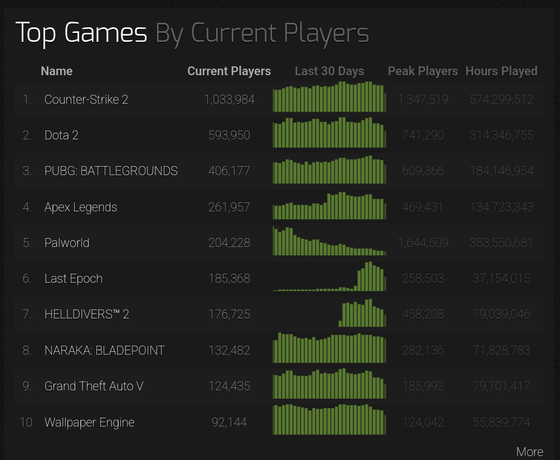Open the Grand Theft Auto V link
This screenshot has width=560, height=460.
pyautogui.click(x=94, y=386)
